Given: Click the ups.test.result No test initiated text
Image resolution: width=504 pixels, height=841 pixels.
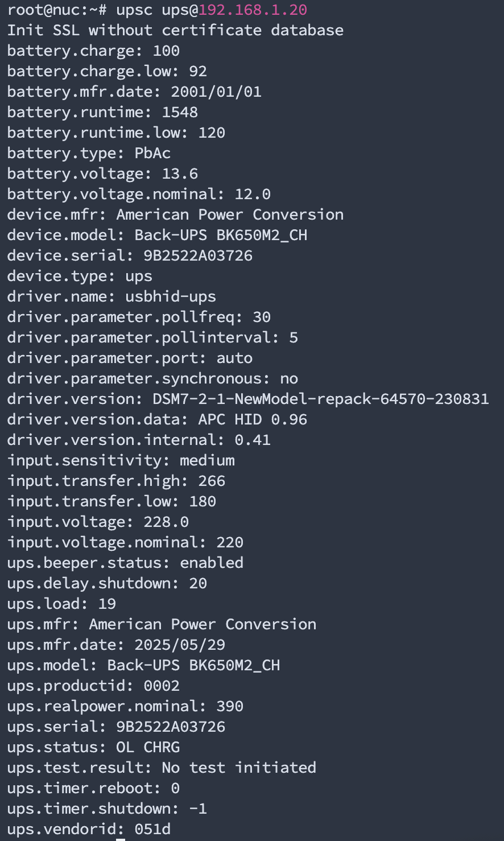Looking at the screenshot, I should pos(239,768).
